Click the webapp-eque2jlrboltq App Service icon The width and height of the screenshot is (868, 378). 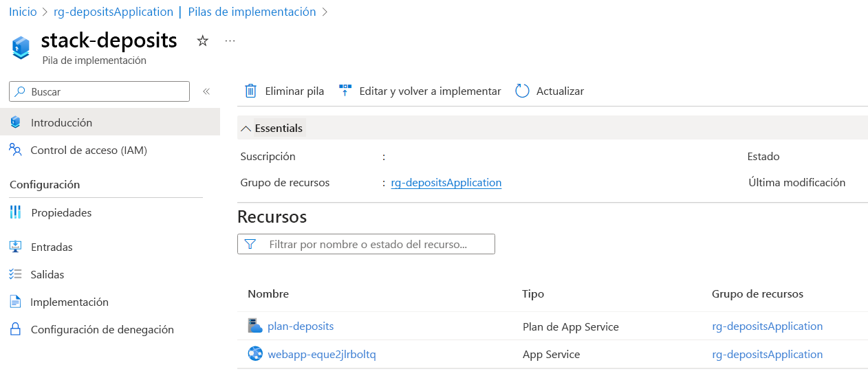coord(255,354)
